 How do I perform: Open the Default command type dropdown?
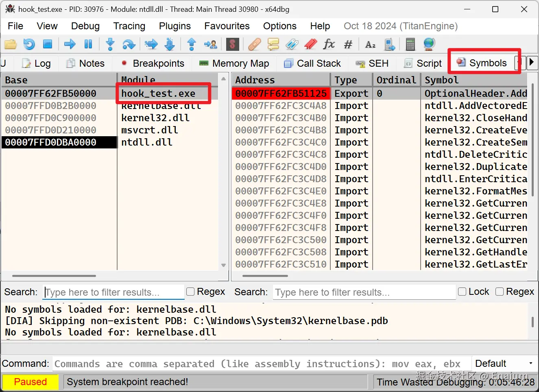point(504,364)
